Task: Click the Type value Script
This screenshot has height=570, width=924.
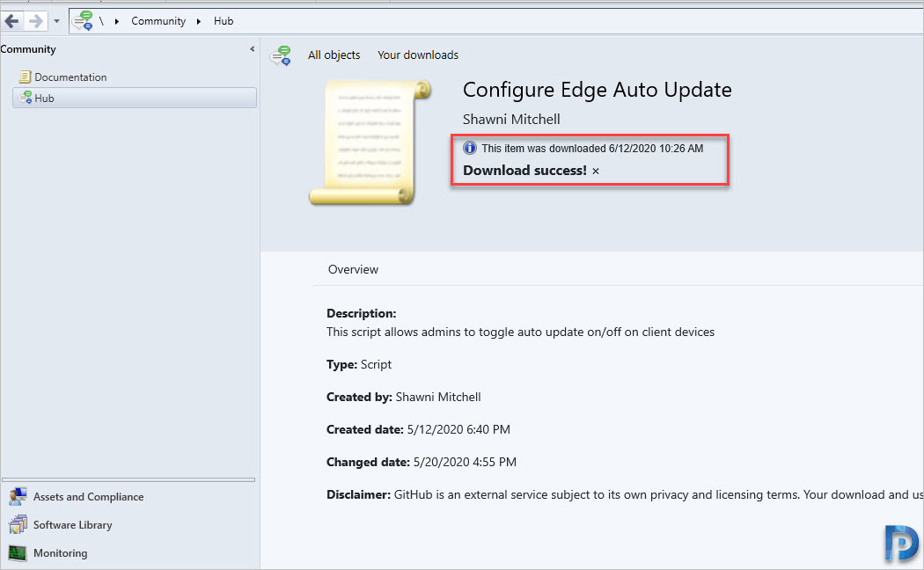Action: point(376,364)
